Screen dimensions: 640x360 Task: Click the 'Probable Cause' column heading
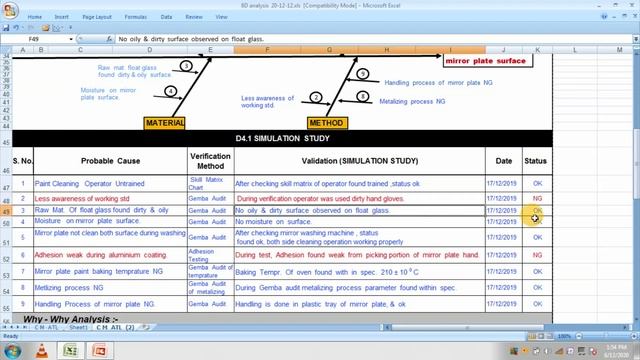click(110, 161)
